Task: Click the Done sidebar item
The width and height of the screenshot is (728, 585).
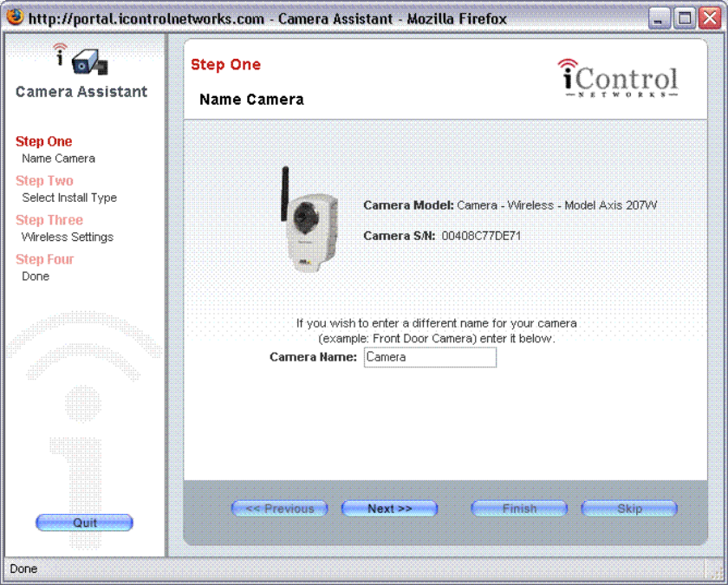Action: point(36,276)
